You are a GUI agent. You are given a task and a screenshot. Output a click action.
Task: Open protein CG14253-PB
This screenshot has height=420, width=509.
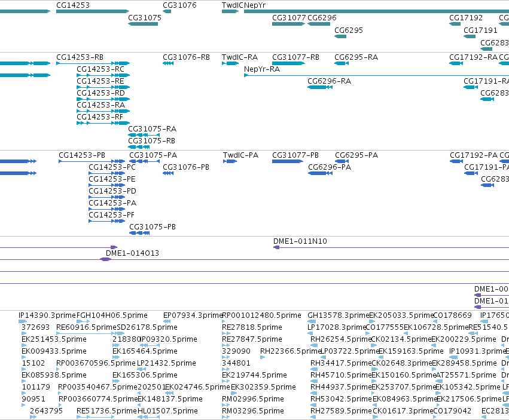82,155
